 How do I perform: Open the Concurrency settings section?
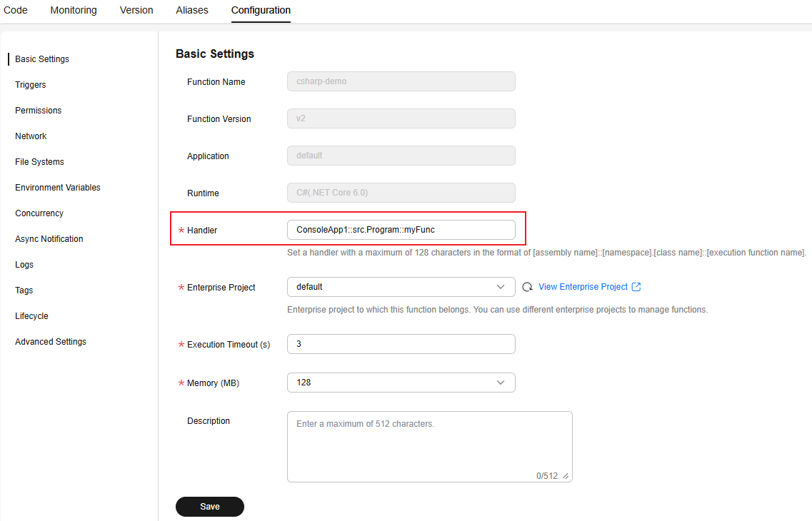point(39,213)
